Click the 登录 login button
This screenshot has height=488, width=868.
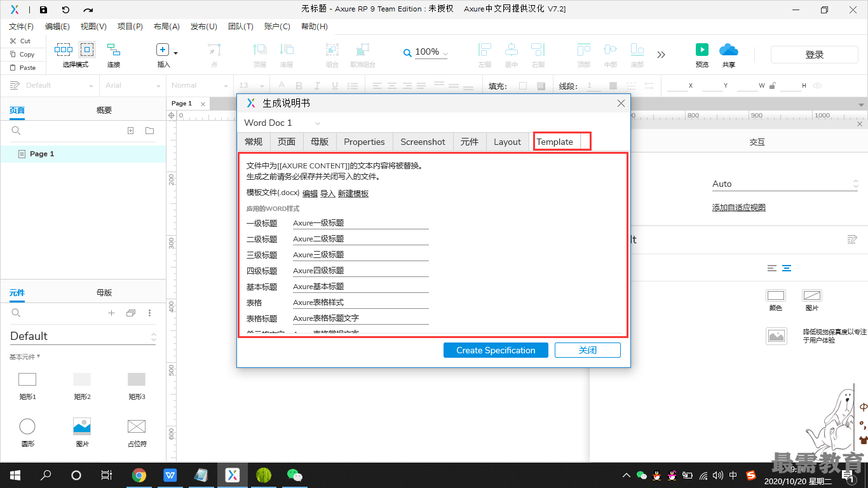pyautogui.click(x=814, y=55)
